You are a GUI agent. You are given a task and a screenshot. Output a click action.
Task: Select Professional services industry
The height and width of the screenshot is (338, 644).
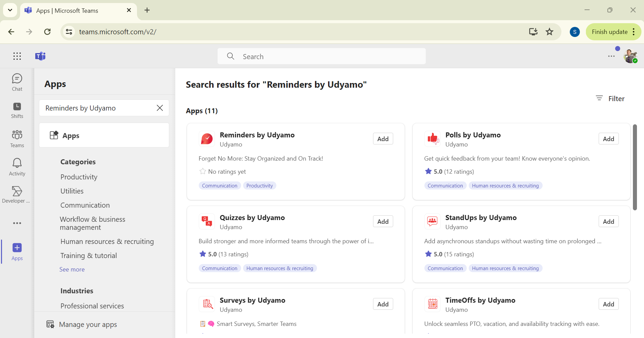tap(92, 306)
